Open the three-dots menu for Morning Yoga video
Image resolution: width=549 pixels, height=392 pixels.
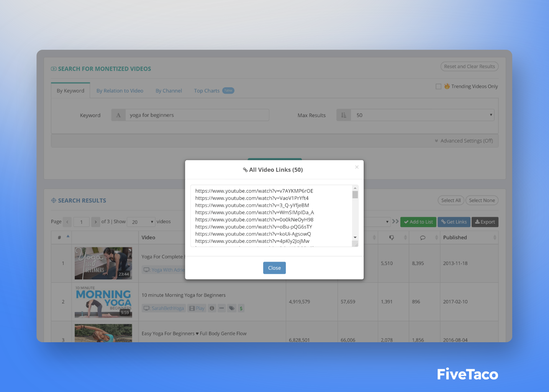[x=221, y=308]
